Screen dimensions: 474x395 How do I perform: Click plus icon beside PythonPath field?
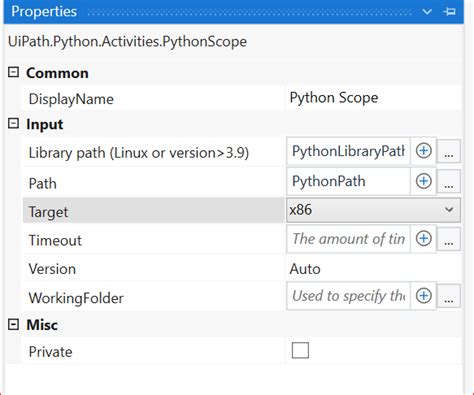(x=423, y=181)
